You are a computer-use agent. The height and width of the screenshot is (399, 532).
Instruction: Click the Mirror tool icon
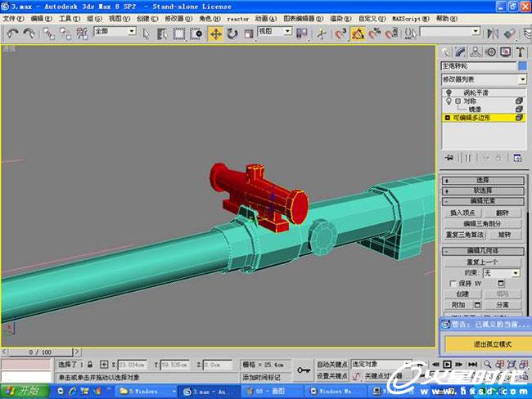(x=492, y=34)
